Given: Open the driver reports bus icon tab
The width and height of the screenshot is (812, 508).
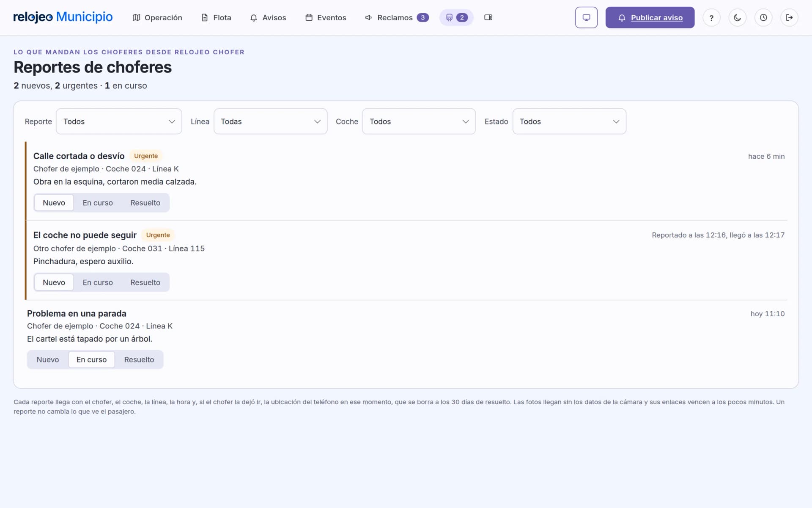Looking at the screenshot, I should [456, 17].
